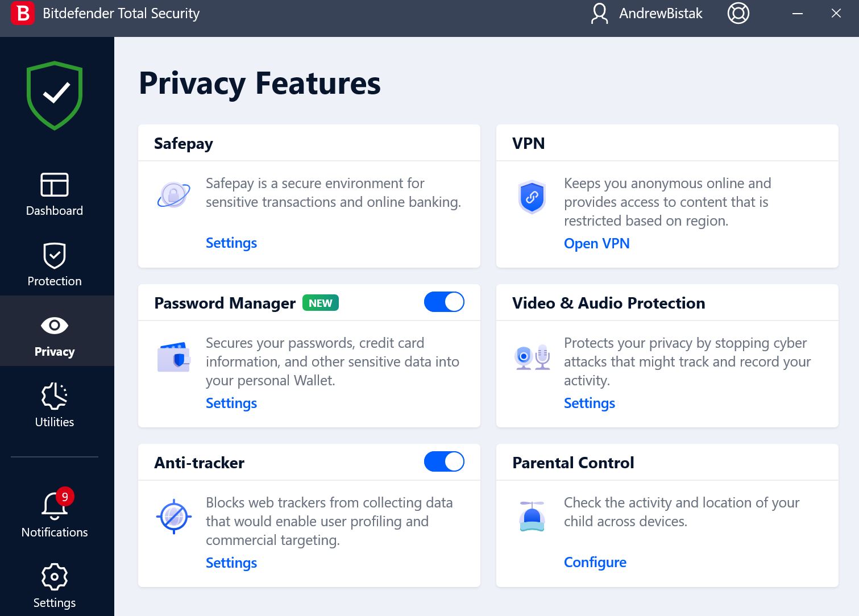Open the Safepay Settings link
The width and height of the screenshot is (859, 616).
231,243
